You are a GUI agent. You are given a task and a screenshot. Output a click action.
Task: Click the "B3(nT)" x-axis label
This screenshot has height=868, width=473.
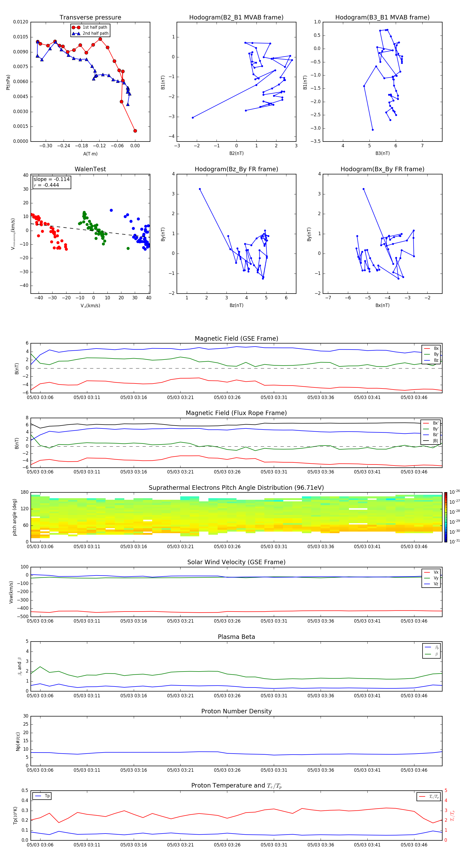382,153
